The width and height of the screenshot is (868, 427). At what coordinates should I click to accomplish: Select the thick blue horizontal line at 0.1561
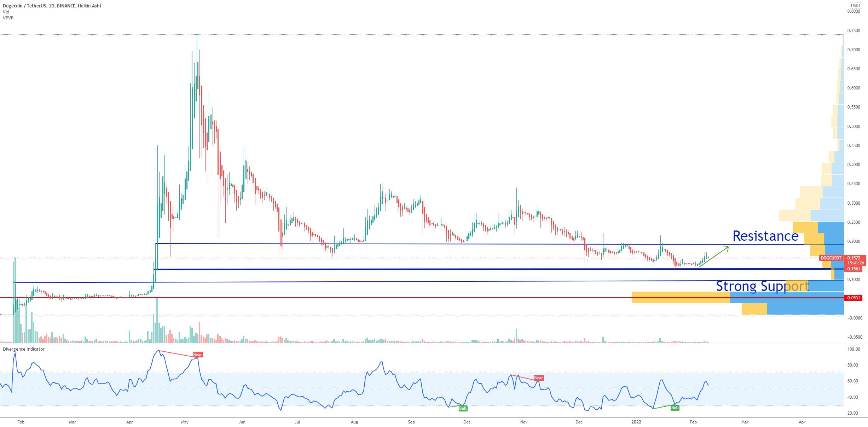point(499,269)
